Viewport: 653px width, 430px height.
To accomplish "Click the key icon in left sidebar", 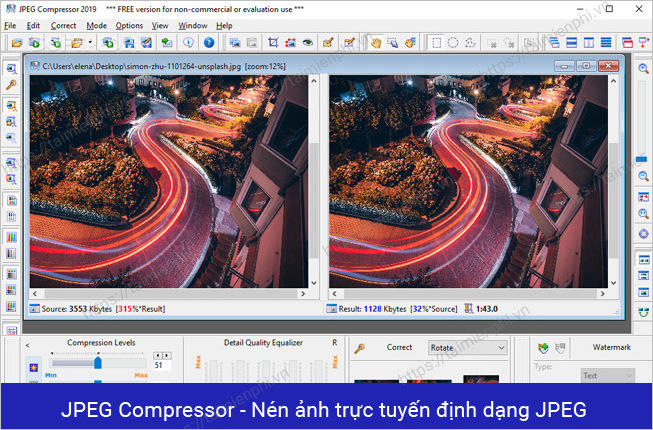I will 11,85.
